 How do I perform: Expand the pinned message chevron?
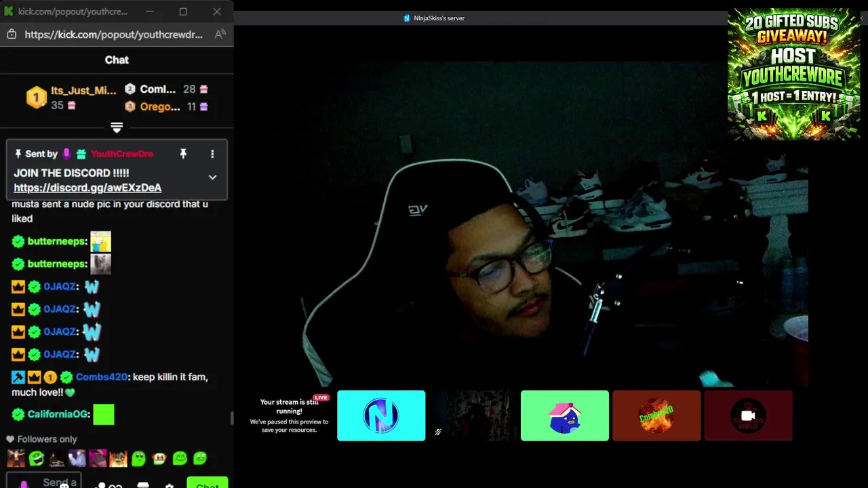[212, 178]
